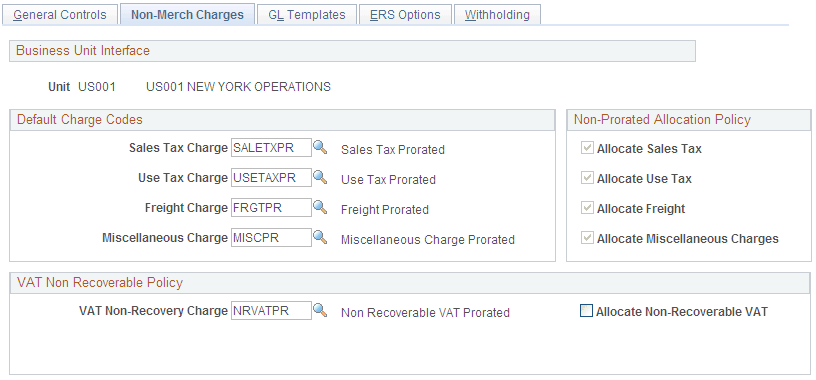
Task: Click 'Non Recoverable VAT Prorated' text
Action: (x=425, y=313)
